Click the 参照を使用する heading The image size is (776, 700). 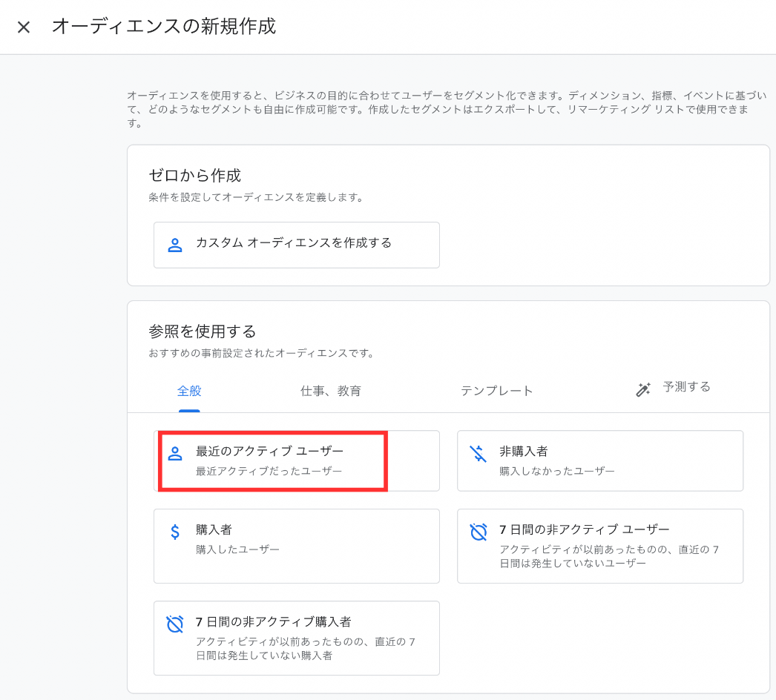click(203, 331)
